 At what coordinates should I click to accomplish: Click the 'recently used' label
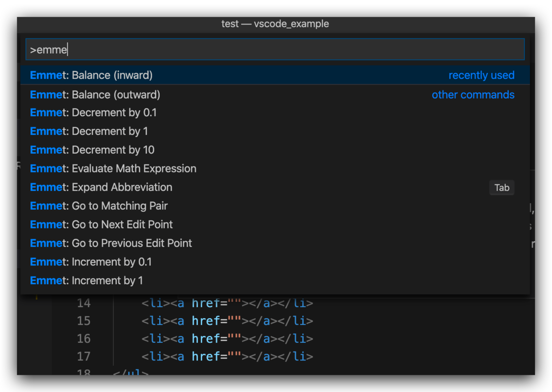(x=481, y=75)
